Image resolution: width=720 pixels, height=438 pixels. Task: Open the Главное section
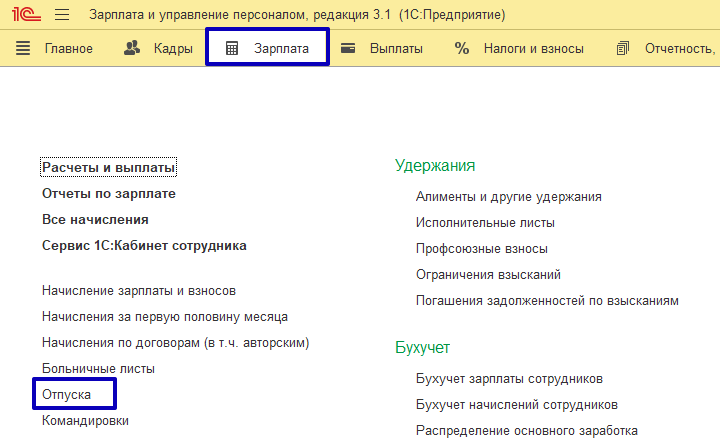(x=68, y=48)
